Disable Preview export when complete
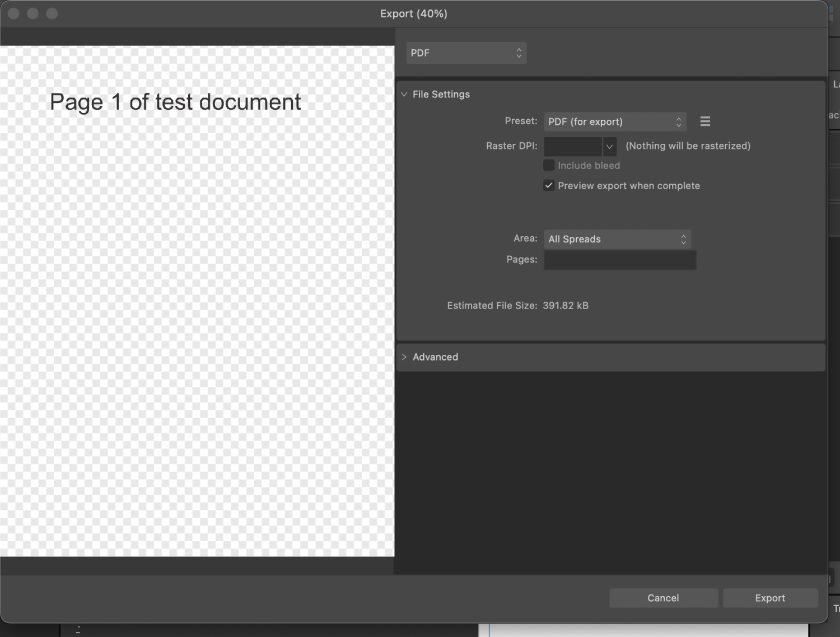Image resolution: width=840 pixels, height=637 pixels. (x=548, y=185)
